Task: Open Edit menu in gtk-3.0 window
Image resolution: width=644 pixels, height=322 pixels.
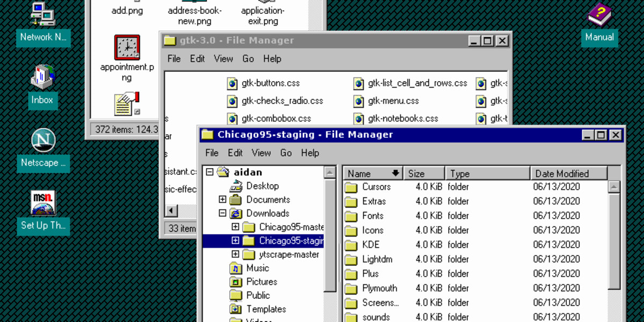Action: (x=197, y=59)
